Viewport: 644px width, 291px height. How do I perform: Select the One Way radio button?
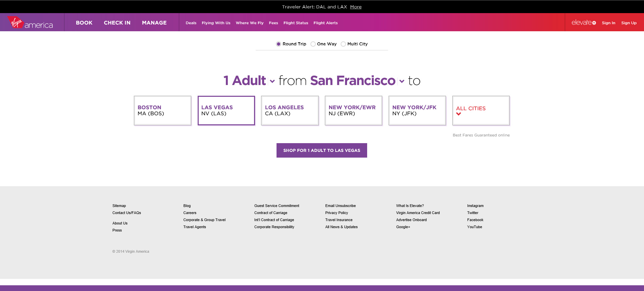[313, 44]
